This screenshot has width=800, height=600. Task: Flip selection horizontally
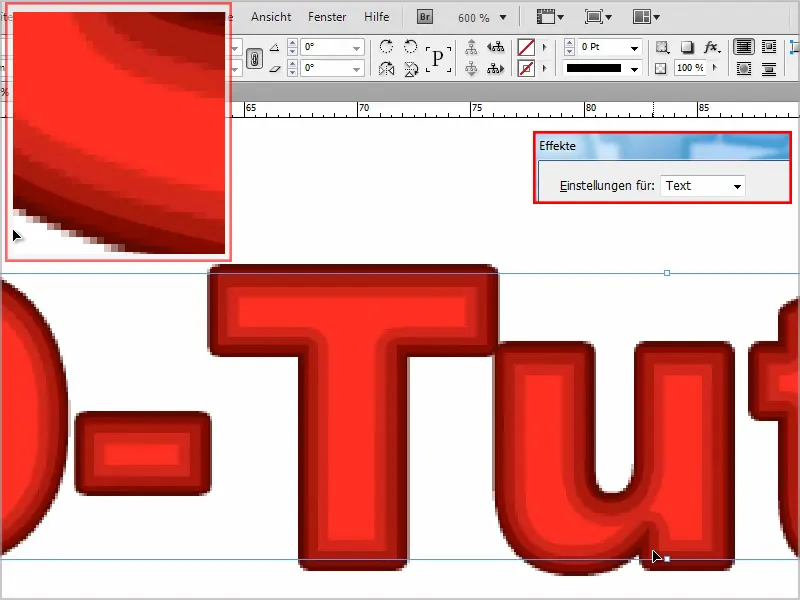pyautogui.click(x=386, y=68)
